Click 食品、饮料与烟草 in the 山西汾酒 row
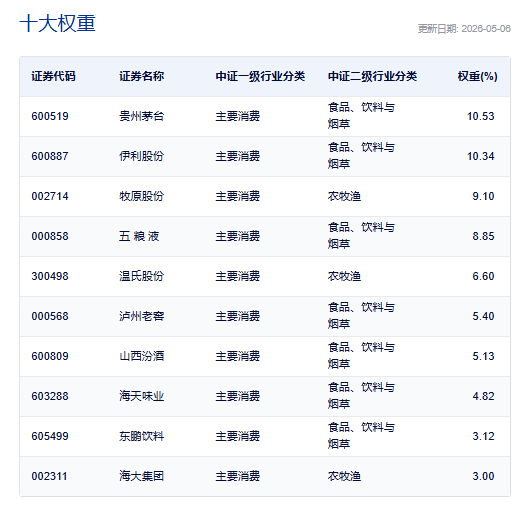The image size is (526, 514). [x=361, y=356]
